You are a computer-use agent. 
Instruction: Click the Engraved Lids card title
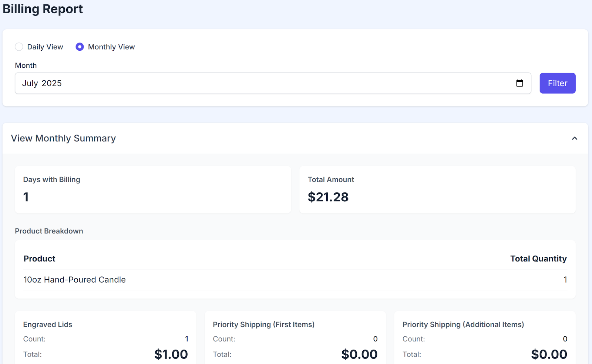(x=48, y=324)
